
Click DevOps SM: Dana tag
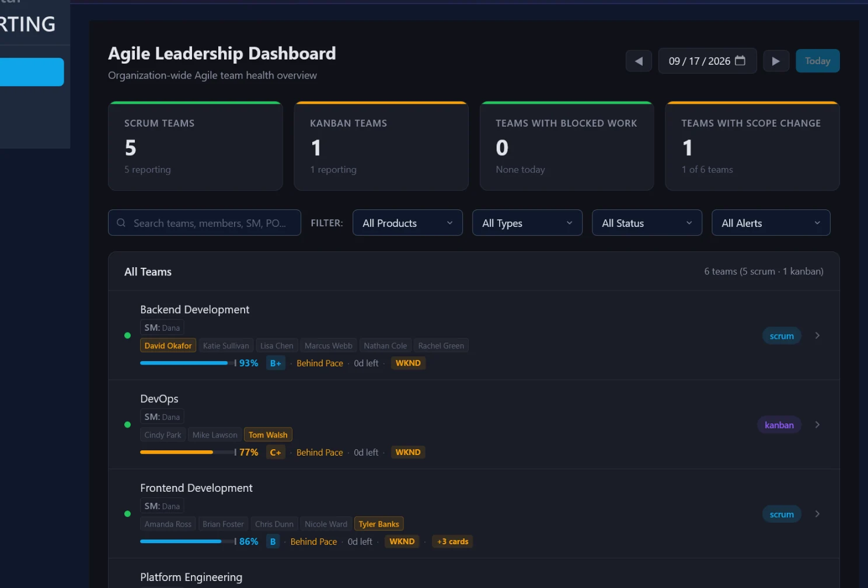[162, 417]
